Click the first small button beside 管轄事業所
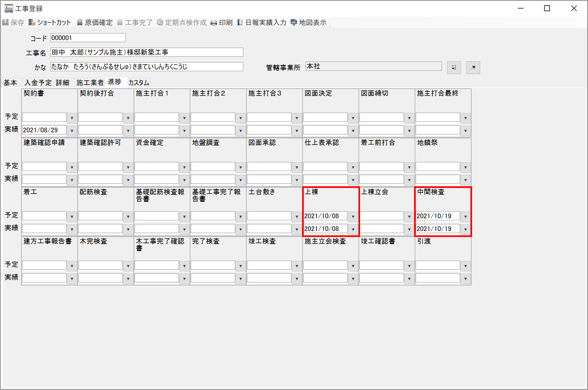The image size is (588, 390). (454, 68)
